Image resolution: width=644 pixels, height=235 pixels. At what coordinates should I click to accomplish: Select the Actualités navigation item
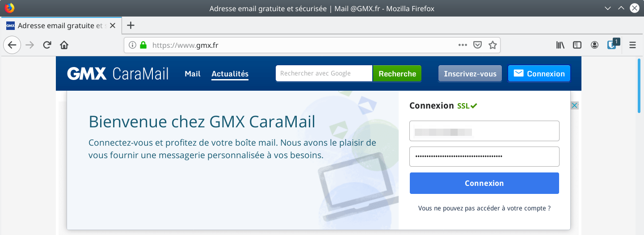230,74
